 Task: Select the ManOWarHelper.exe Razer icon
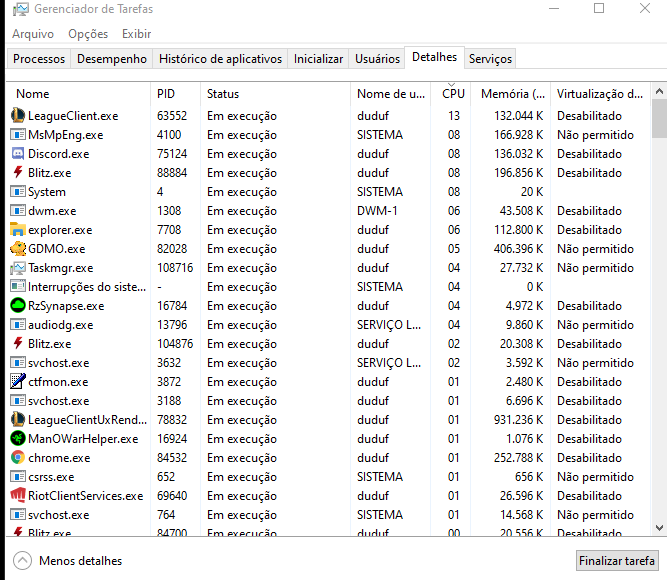point(17,439)
